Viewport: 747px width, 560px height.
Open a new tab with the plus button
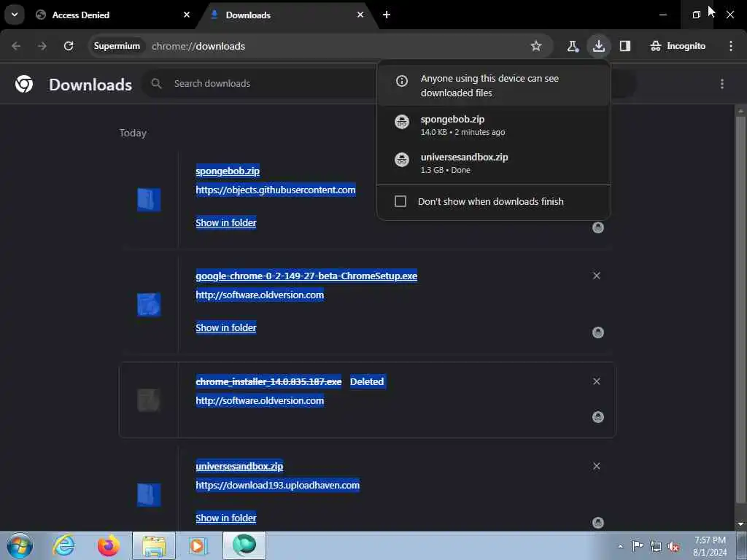(x=387, y=15)
